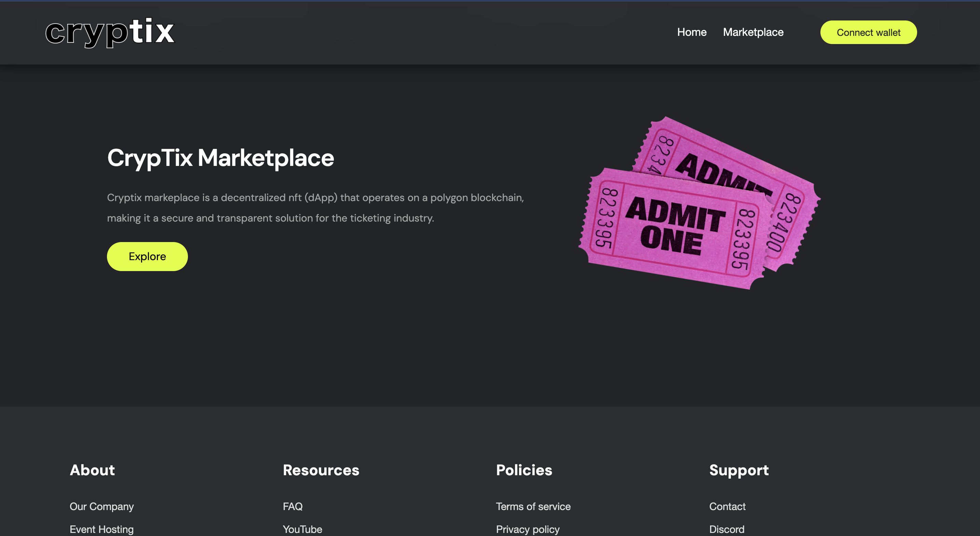The height and width of the screenshot is (536, 980).
Task: Click the About footer heading
Action: pos(92,470)
